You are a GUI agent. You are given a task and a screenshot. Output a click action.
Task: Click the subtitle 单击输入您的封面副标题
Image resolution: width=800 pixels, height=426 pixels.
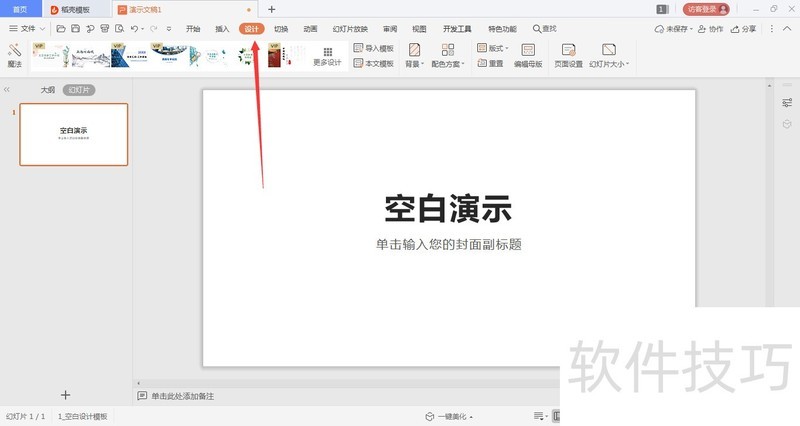click(x=448, y=244)
